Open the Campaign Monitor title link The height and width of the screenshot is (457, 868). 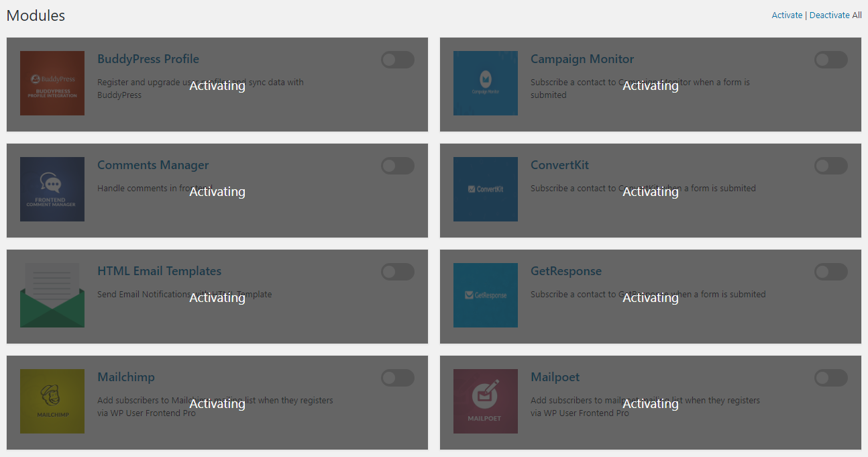[582, 59]
